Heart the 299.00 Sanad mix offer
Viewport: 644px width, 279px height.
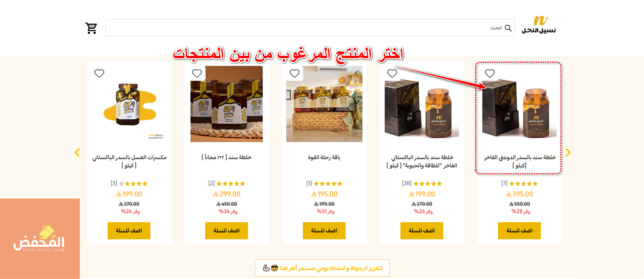197,73
